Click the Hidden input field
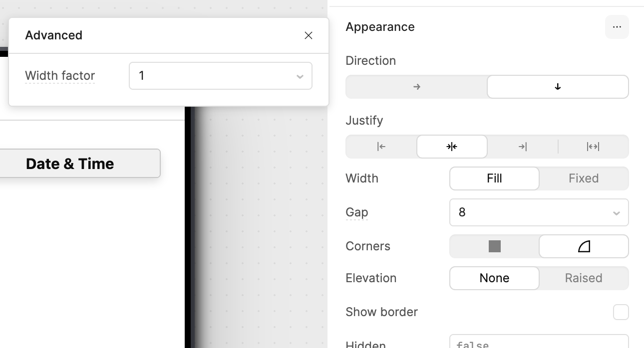This screenshot has height=348, width=644. tap(538, 342)
